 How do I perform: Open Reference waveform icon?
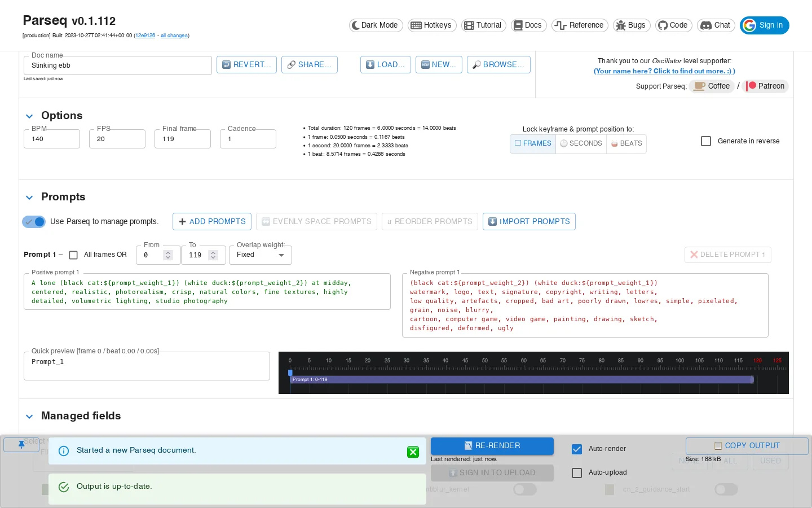[560, 25]
